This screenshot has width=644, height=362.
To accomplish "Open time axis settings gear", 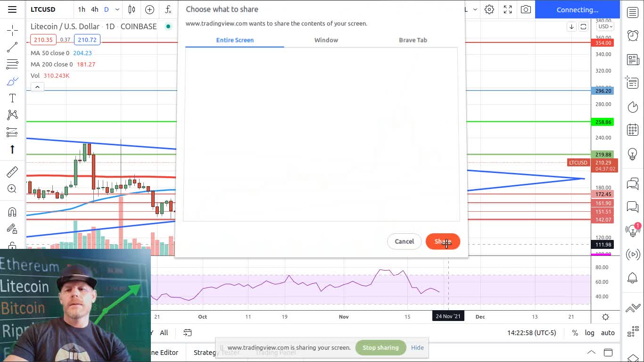I will click(x=605, y=317).
